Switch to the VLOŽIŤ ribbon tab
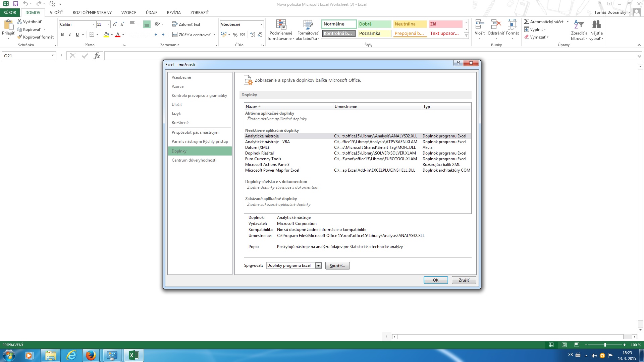 (x=56, y=12)
